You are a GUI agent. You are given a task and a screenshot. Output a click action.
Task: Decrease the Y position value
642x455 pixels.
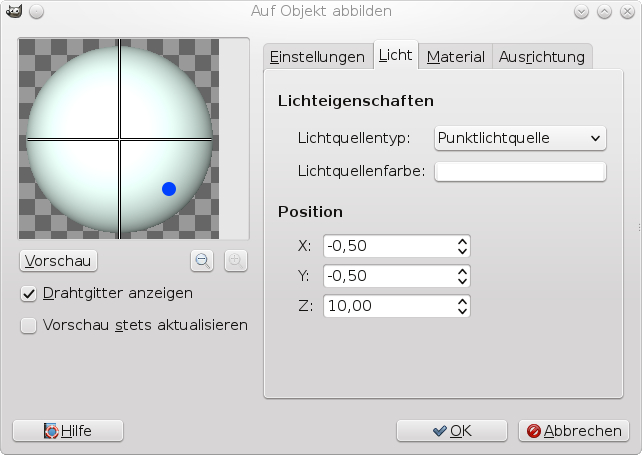click(462, 281)
